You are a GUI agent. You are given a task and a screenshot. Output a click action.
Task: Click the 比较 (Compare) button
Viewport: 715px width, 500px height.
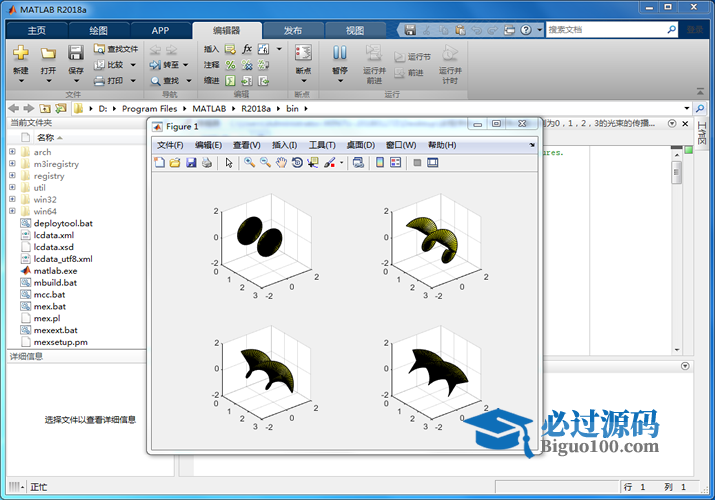coord(109,65)
